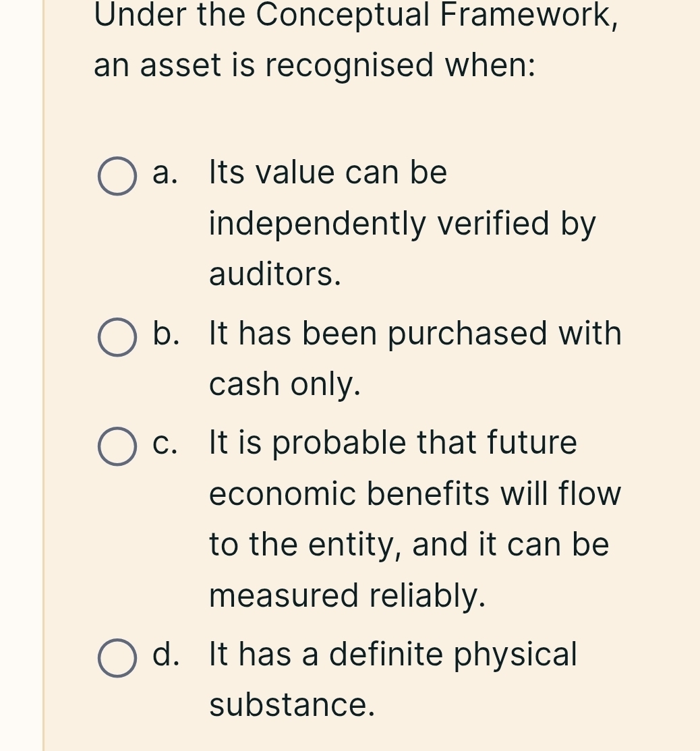Click the 'b.' option letter label
The height and width of the screenshot is (751, 700).
(x=166, y=334)
